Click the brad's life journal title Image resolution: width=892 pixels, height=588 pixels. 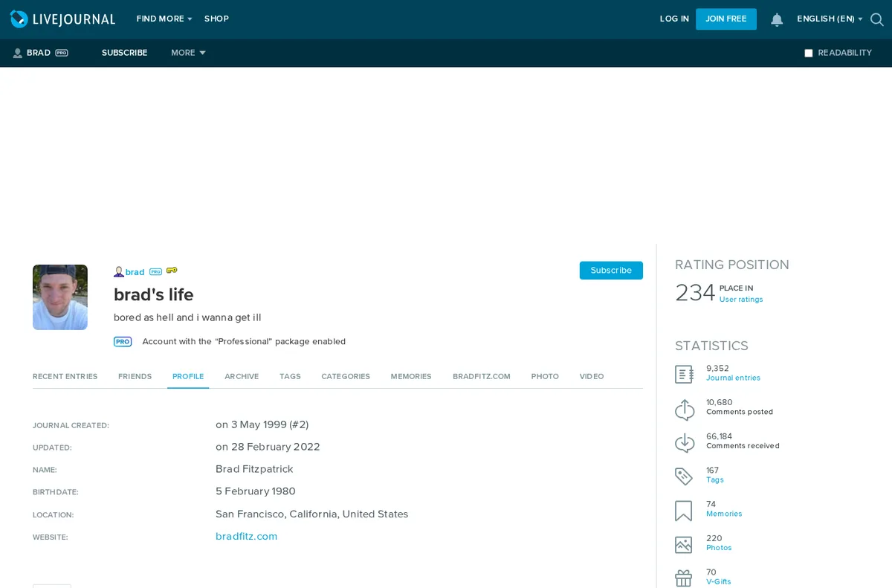point(154,295)
